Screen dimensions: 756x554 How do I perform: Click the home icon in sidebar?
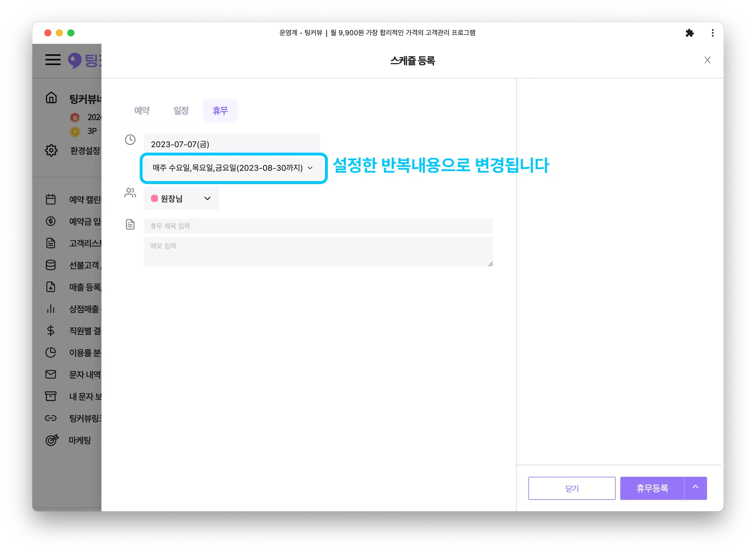click(x=51, y=98)
